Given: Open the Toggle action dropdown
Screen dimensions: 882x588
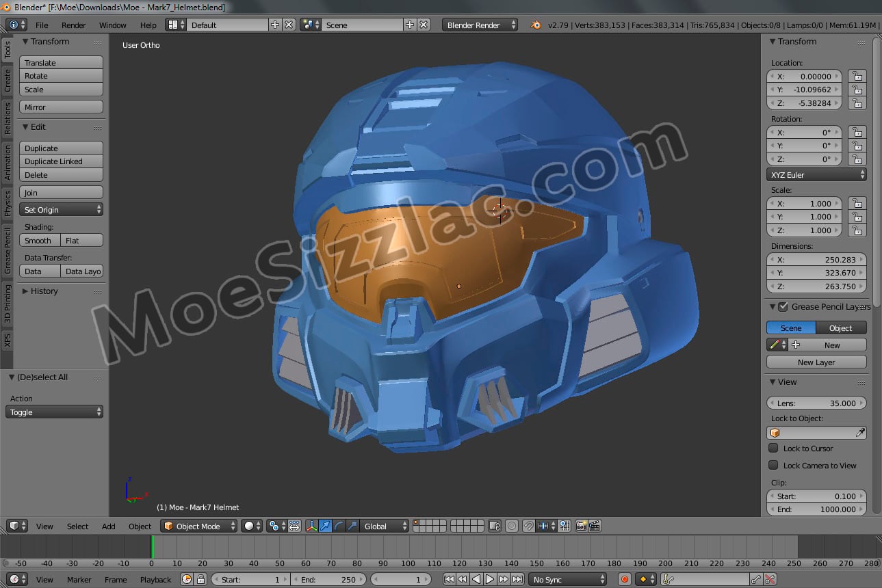Looking at the screenshot, I should click(x=55, y=412).
